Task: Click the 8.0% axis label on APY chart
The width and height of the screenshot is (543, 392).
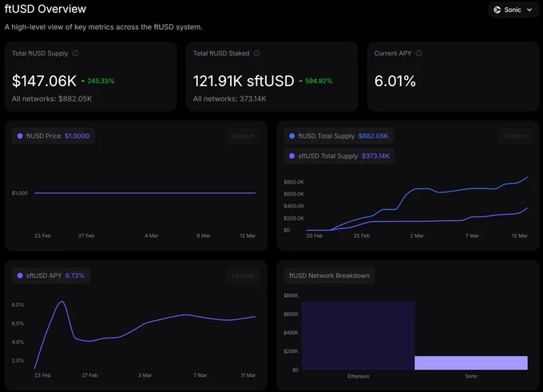Action: click(x=18, y=305)
